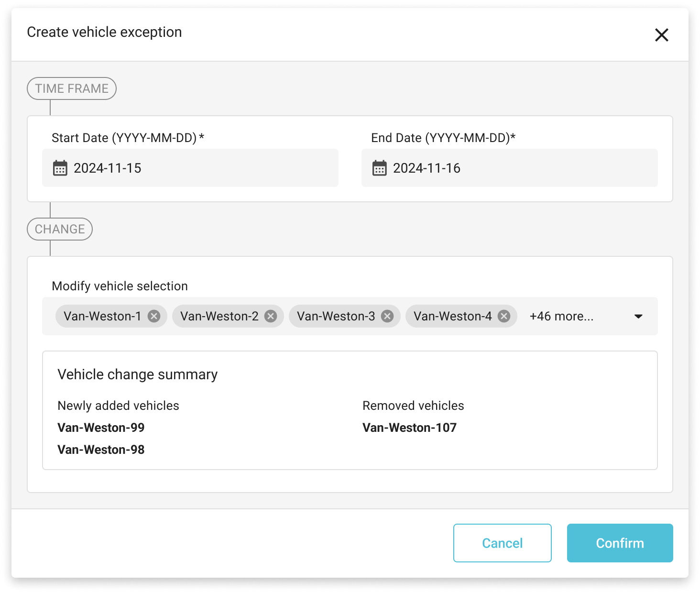Click the Start Date calendar icon
This screenshot has height=593, width=700.
[x=60, y=168]
